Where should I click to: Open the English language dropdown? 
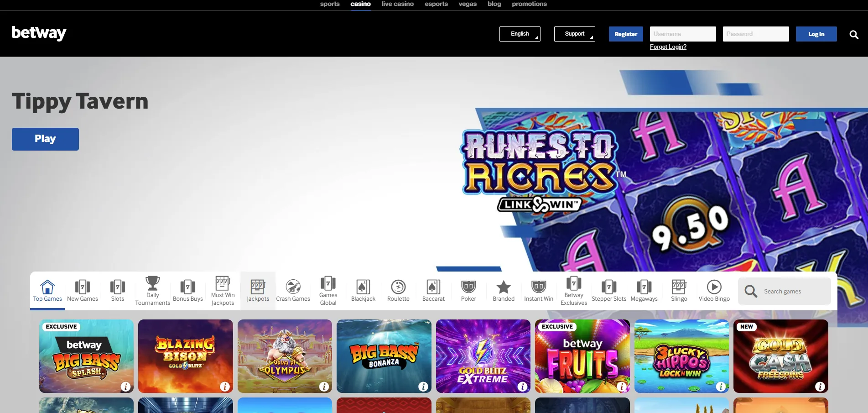point(520,34)
